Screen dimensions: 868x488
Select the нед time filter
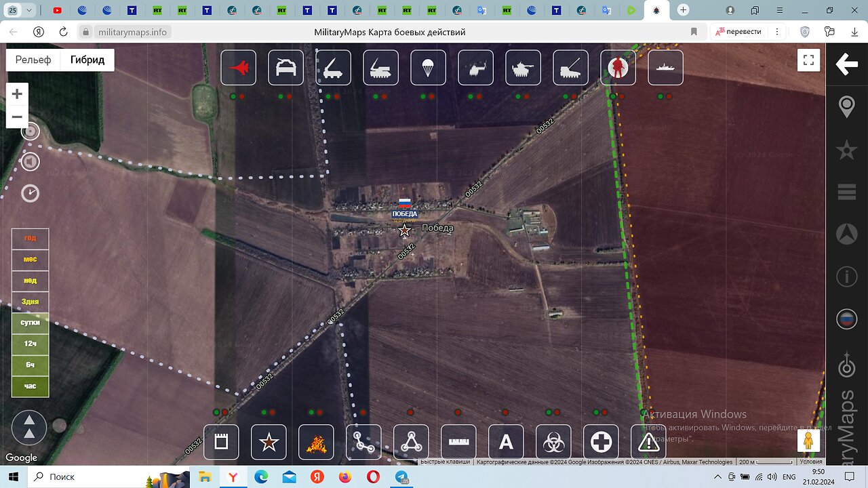31,281
